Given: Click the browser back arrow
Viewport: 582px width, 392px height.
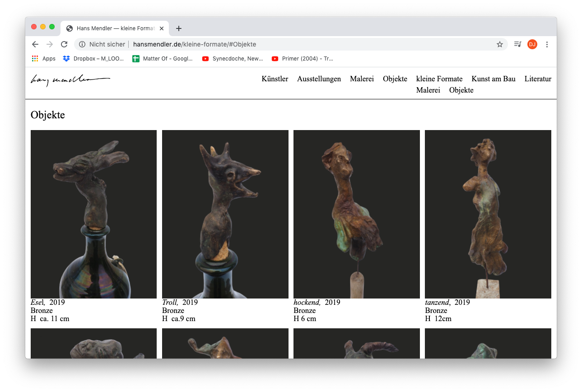Looking at the screenshot, I should (35, 44).
